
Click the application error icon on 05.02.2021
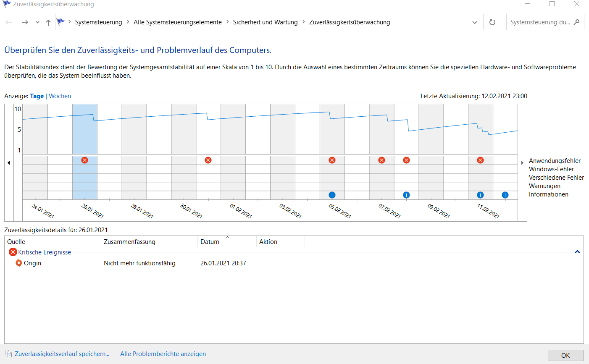[332, 160]
